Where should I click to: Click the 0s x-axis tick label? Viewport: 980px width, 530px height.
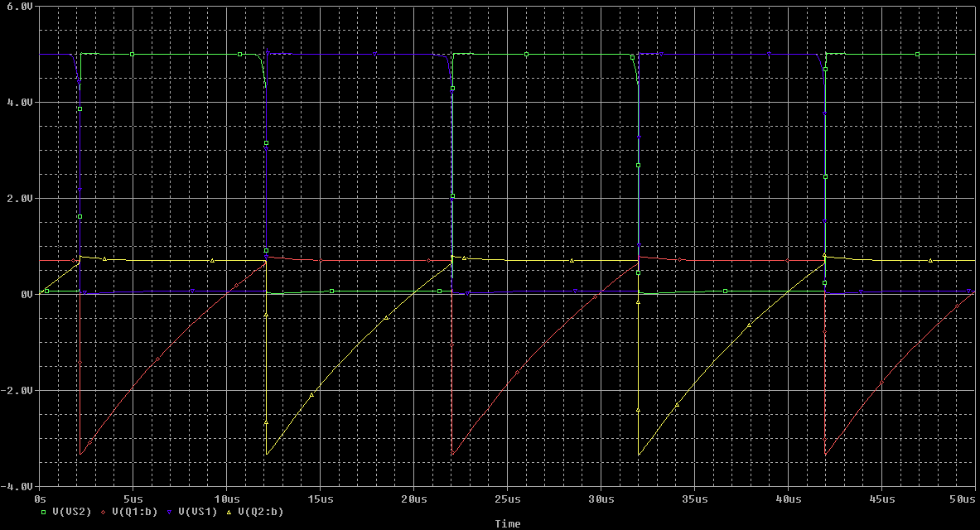[41, 499]
